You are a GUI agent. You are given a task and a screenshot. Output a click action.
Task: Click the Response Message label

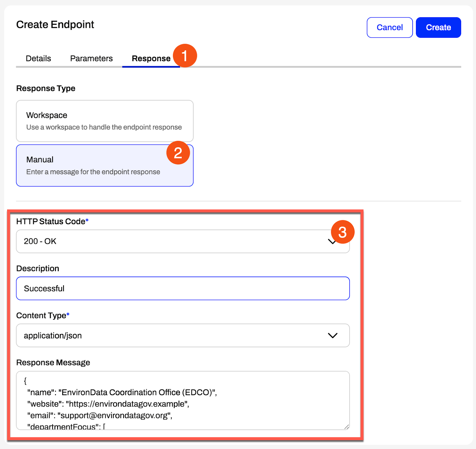click(53, 362)
